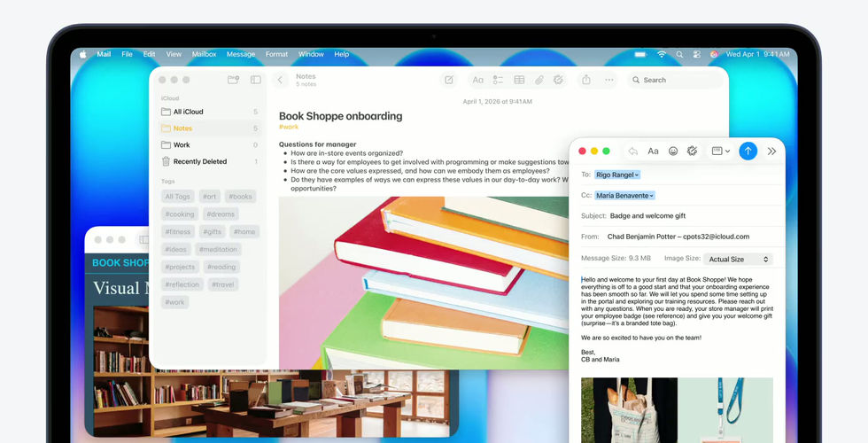This screenshot has height=443, width=868.
Task: Show more Mail toolbar items chevron
Action: coord(771,152)
